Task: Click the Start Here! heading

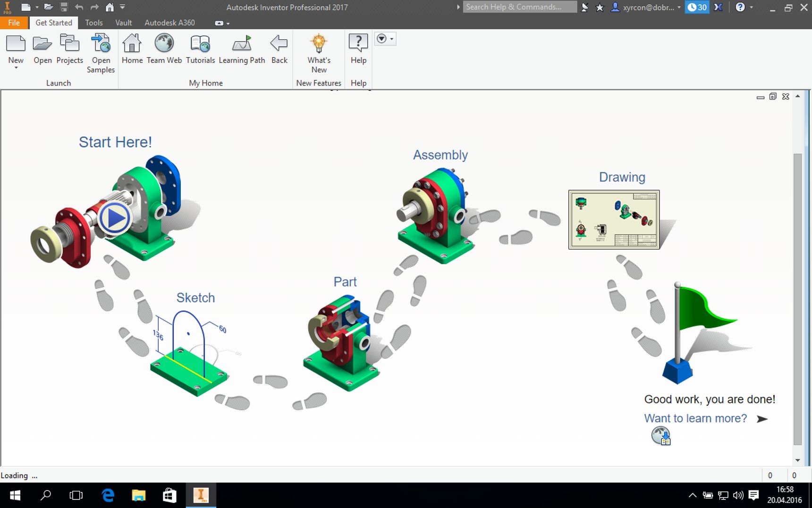Action: tap(115, 142)
